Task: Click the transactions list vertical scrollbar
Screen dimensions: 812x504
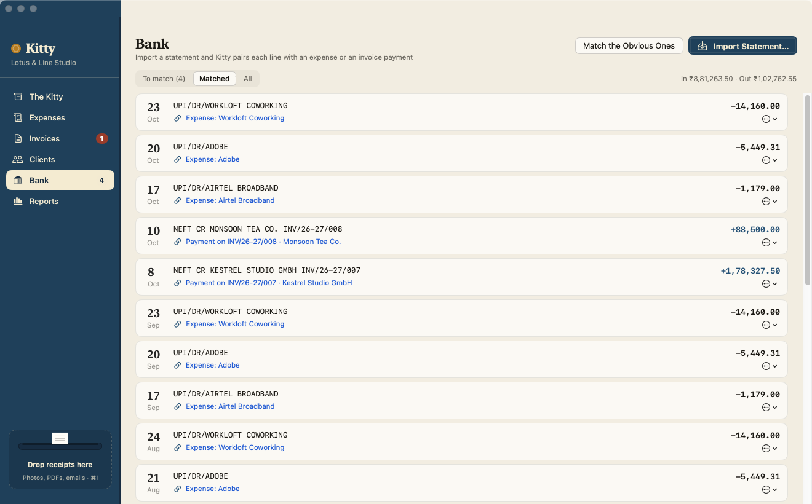Action: click(x=807, y=189)
